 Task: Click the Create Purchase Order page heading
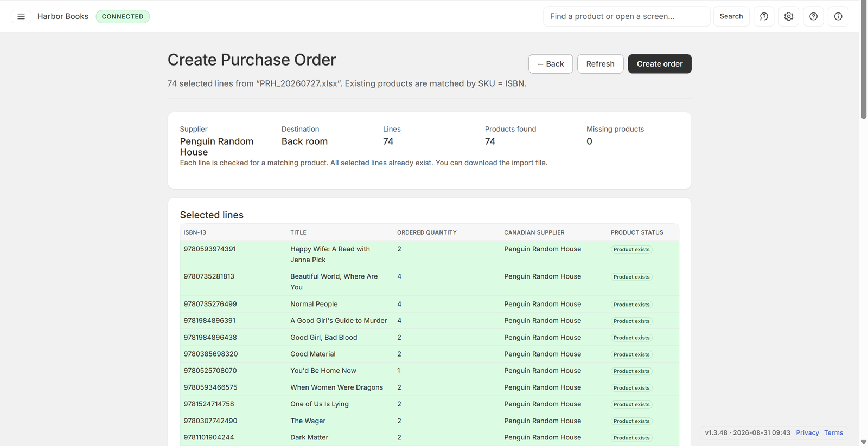tap(252, 60)
